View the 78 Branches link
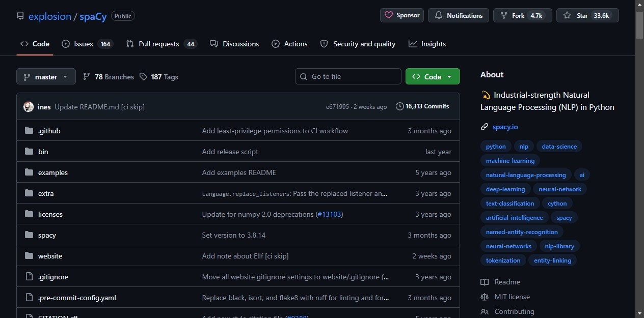This screenshot has height=318, width=644. click(x=109, y=77)
